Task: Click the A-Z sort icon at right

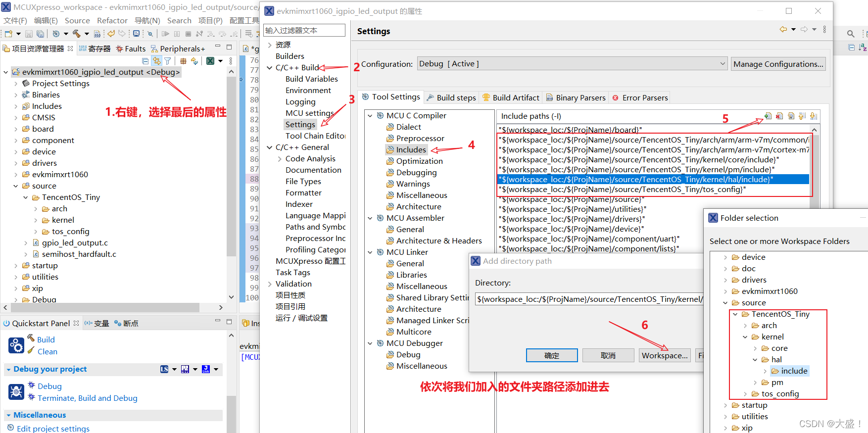Action: [x=863, y=48]
